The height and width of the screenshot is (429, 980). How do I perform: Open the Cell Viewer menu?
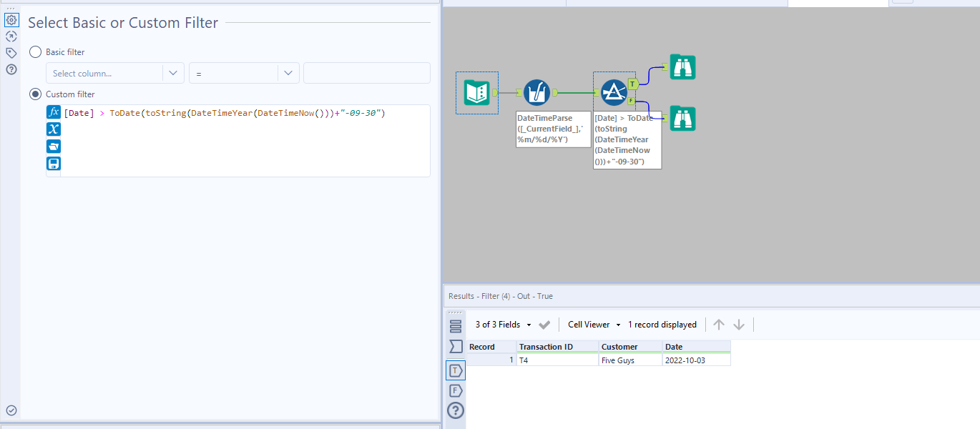point(593,325)
